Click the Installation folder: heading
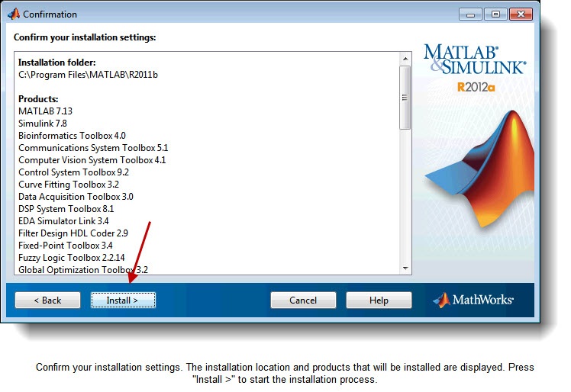Image resolution: width=571 pixels, height=392 pixels. click(57, 63)
